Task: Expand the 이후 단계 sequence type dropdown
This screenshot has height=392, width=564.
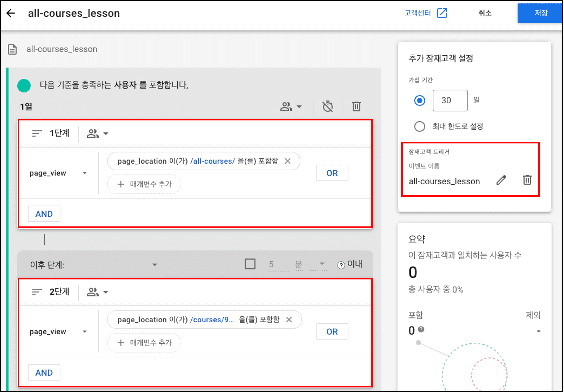Action: point(94,265)
